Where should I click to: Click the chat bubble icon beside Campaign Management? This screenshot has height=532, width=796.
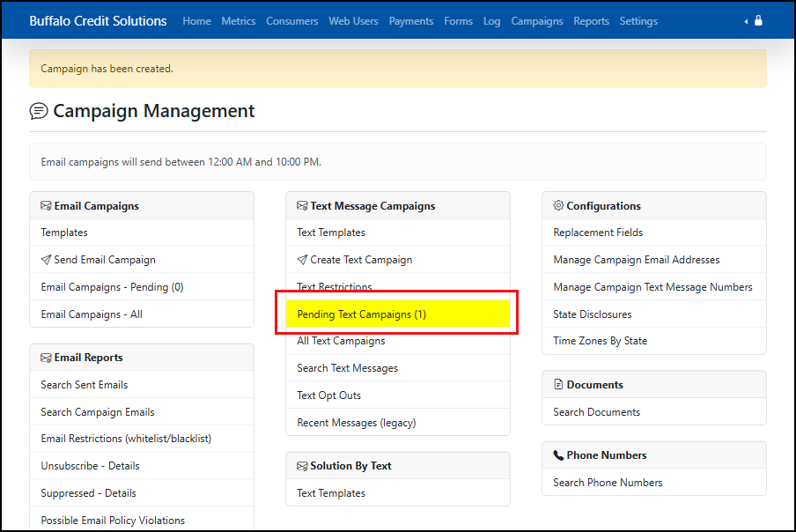point(39,111)
